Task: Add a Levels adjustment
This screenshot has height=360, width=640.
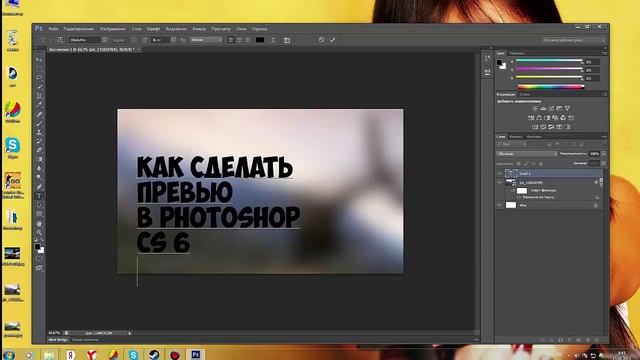Action: [543, 109]
